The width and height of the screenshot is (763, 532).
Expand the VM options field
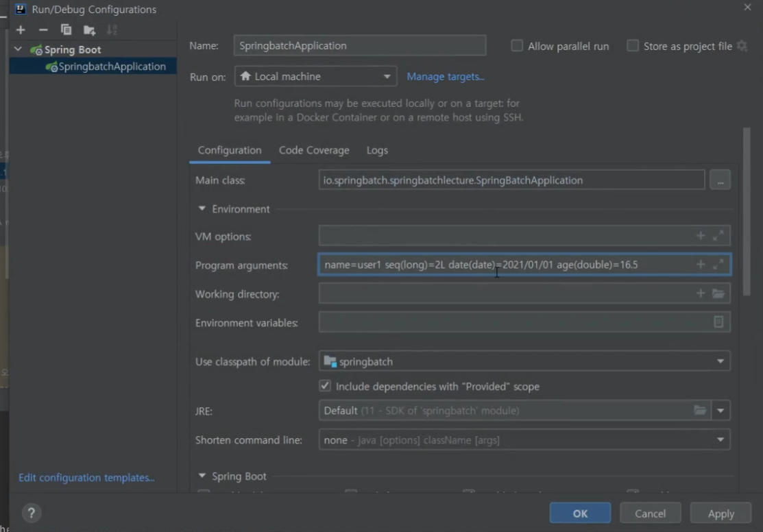pyautogui.click(x=718, y=236)
